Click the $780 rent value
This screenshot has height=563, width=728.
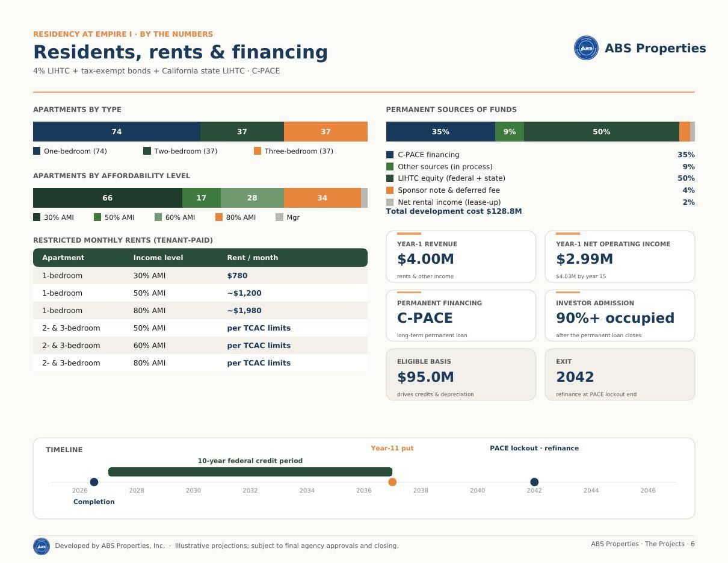tap(237, 276)
